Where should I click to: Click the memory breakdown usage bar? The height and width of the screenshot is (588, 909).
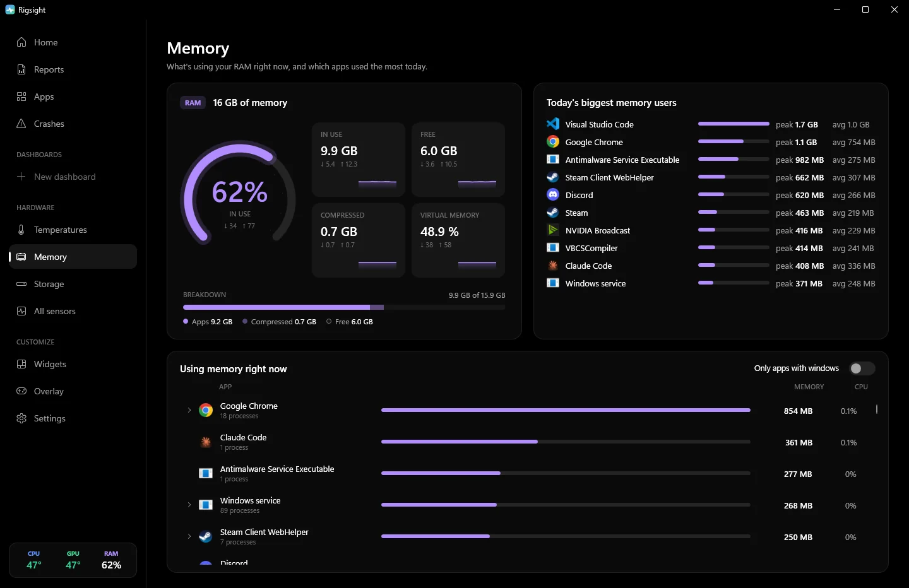[344, 307]
